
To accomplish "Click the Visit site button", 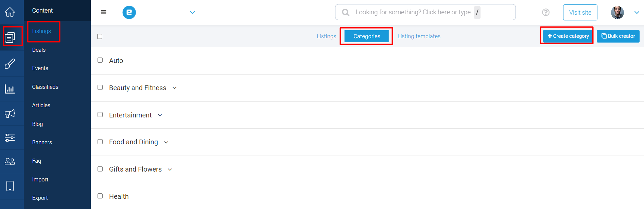I will point(580,13).
